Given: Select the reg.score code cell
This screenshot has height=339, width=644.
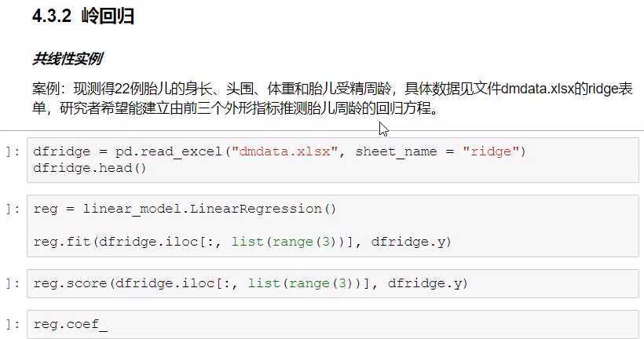Looking at the screenshot, I should pos(333,283).
